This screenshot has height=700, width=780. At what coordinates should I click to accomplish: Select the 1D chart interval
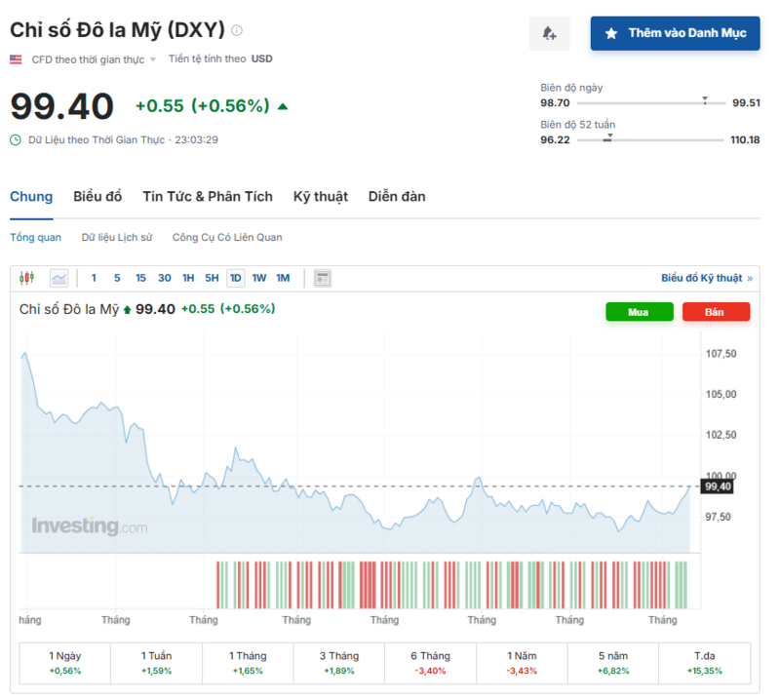point(235,279)
